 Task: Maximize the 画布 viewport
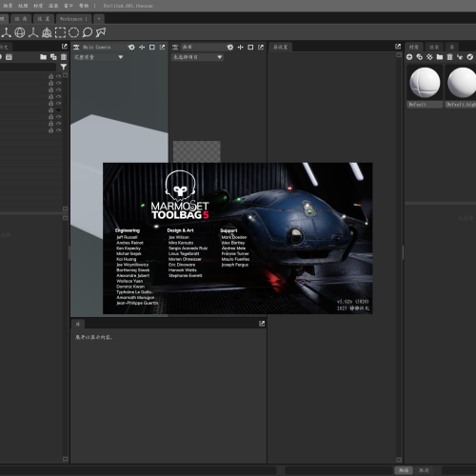(250, 47)
